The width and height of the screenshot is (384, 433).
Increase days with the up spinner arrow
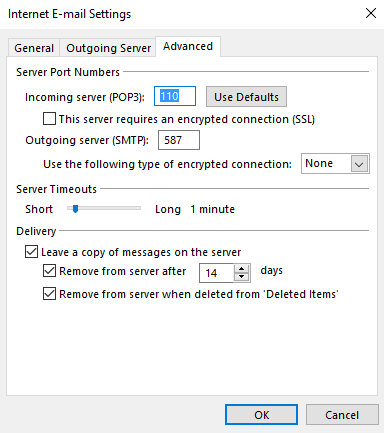click(x=242, y=269)
